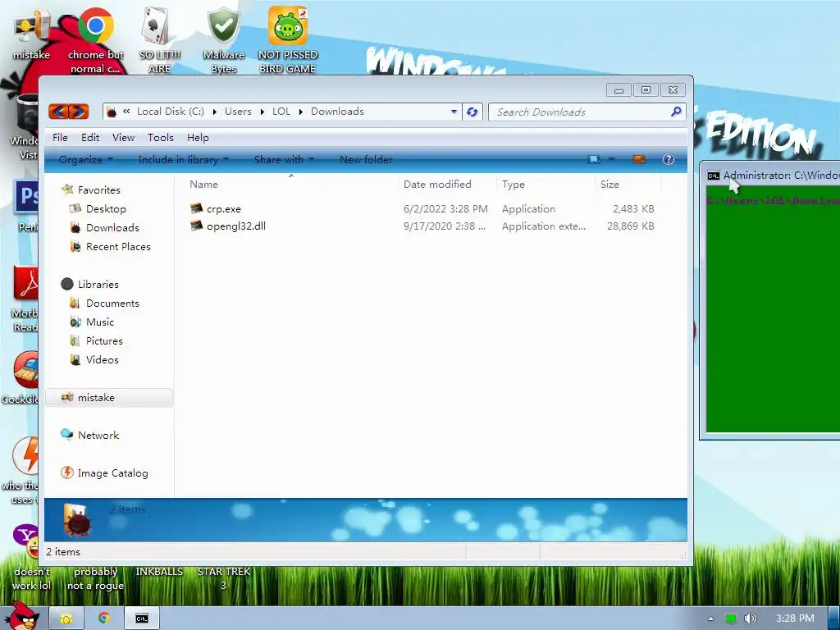Navigate to LOL breadcrumb
This screenshot has height=630, width=840.
281,112
